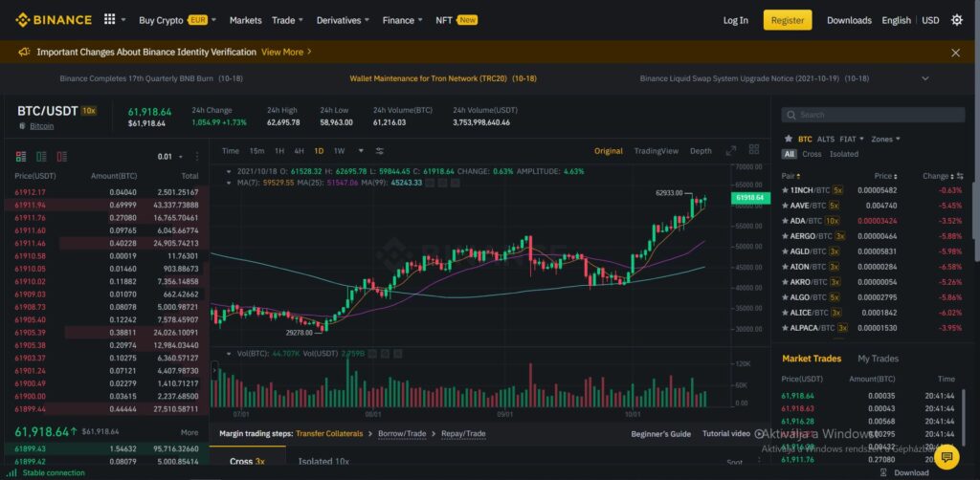Open the Bitcoin info link
The image size is (980, 480).
(41, 125)
